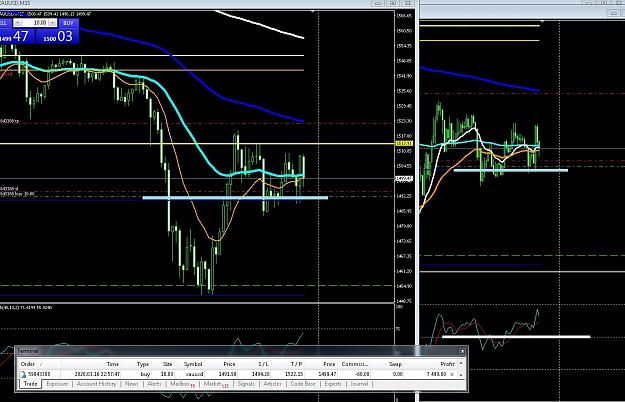Open the Trade tab in Terminal
Image resolution: width=625 pixels, height=402 pixels.
tap(30, 384)
